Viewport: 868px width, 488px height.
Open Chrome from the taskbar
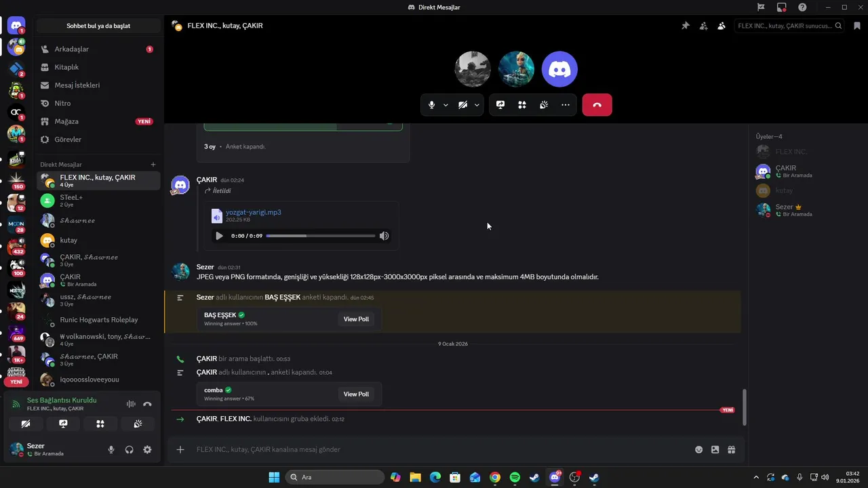(495, 477)
